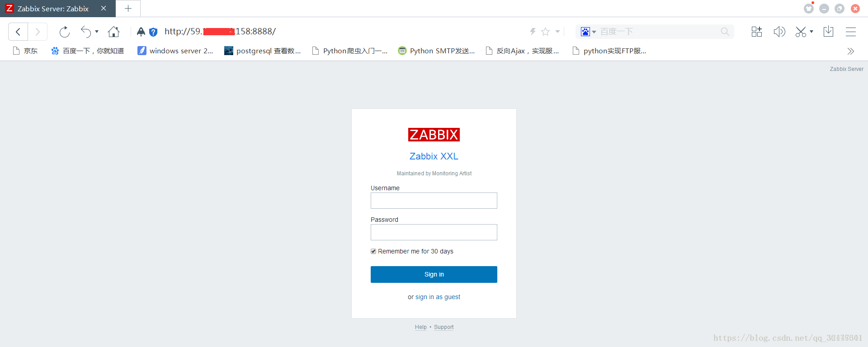Close the Zabbix Server tab

[104, 9]
